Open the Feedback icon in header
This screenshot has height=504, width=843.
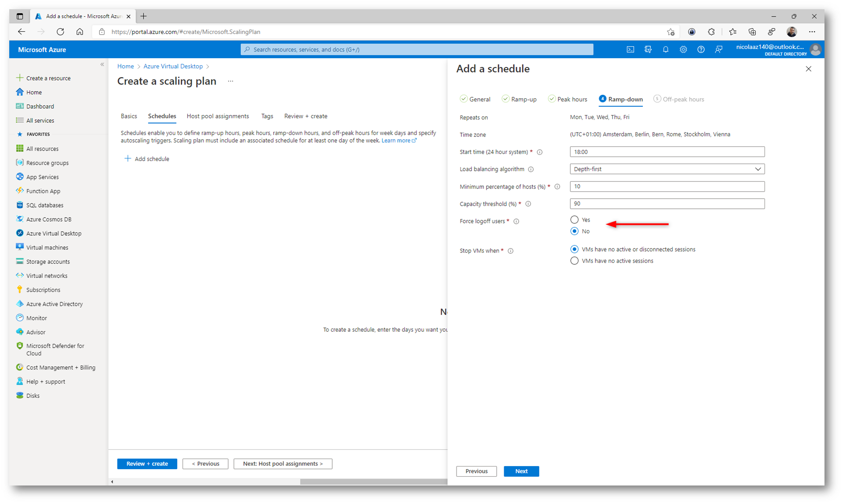click(719, 49)
